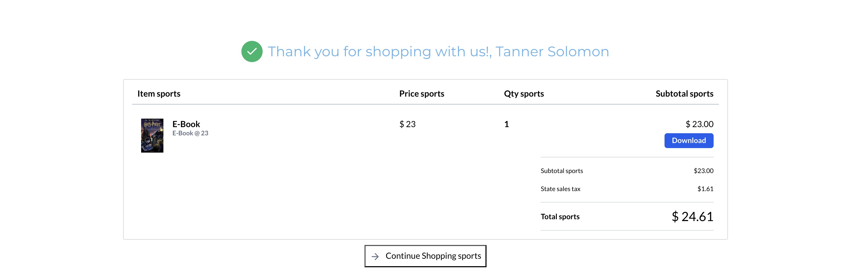Click Continue Shopping sports button
868x276 pixels.
coord(425,256)
